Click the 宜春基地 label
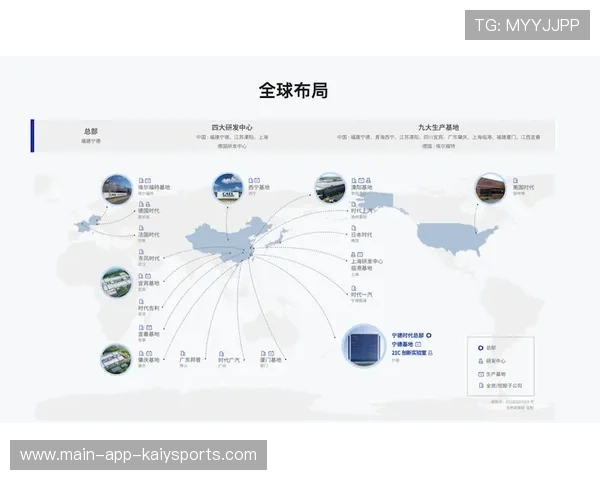 point(149,334)
